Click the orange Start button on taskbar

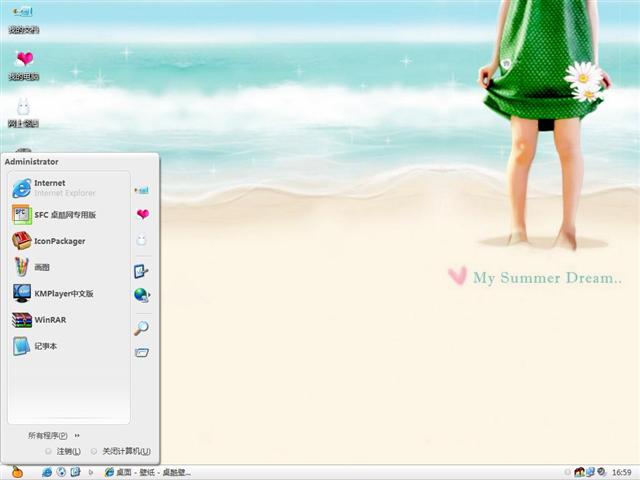(x=17, y=472)
